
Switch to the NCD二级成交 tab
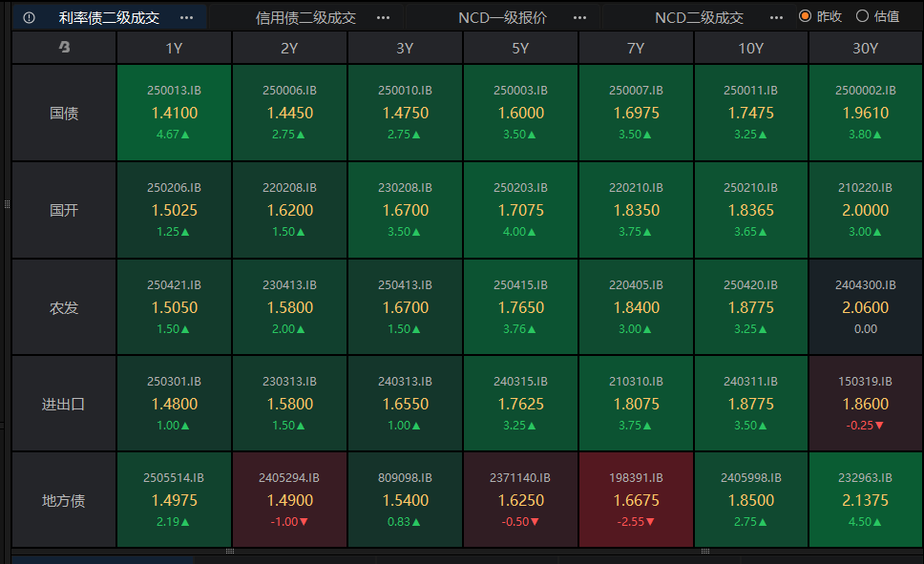point(699,17)
